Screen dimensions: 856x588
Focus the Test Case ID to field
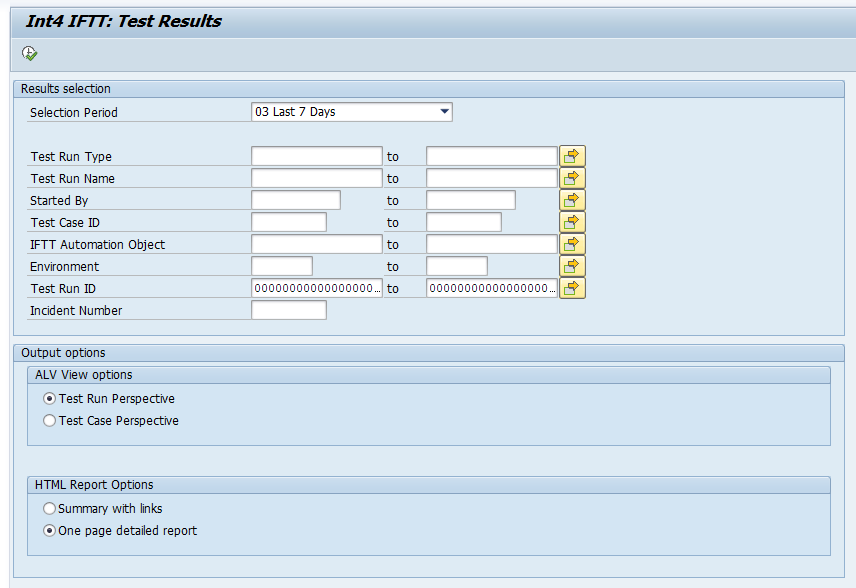coord(463,222)
